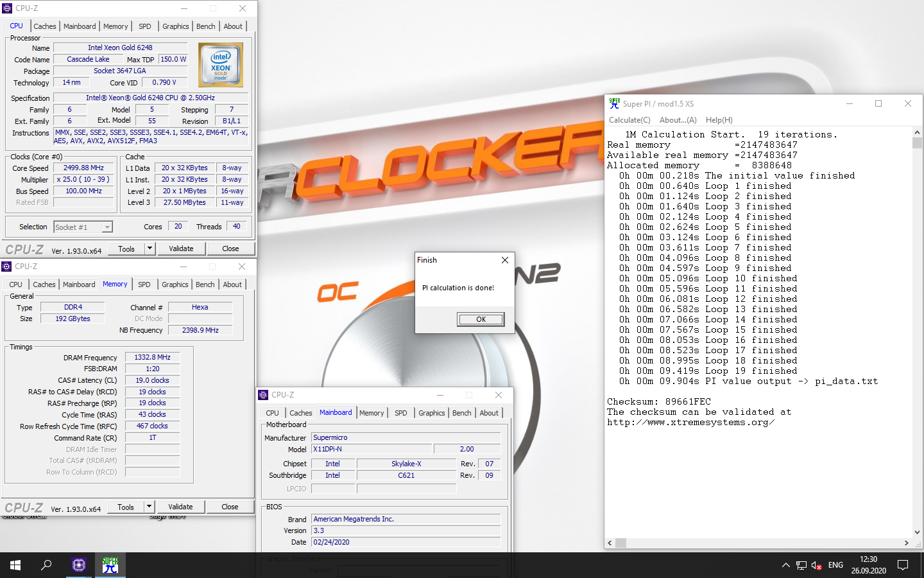Select CPU-Z taskbar icon
This screenshot has height=578, width=924.
[79, 565]
